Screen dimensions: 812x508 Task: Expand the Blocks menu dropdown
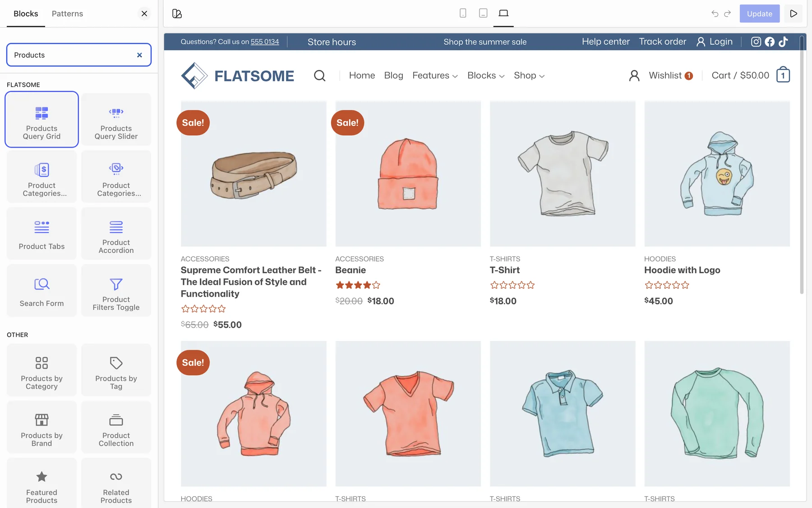click(x=486, y=75)
